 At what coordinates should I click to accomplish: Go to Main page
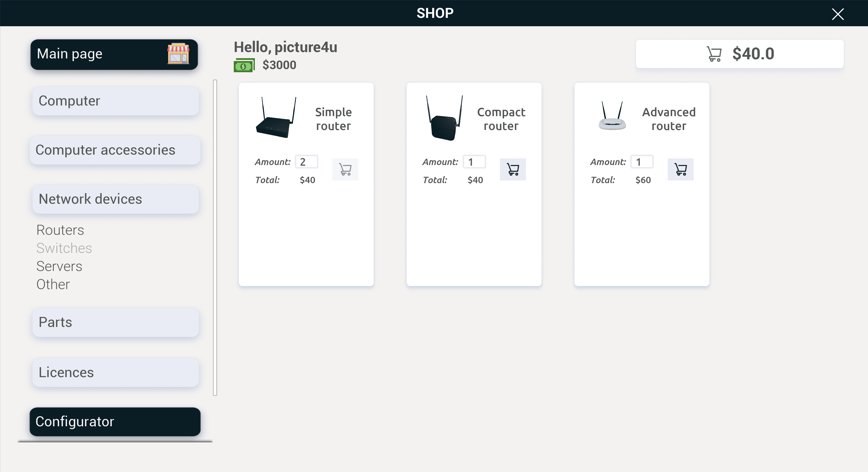point(114,55)
